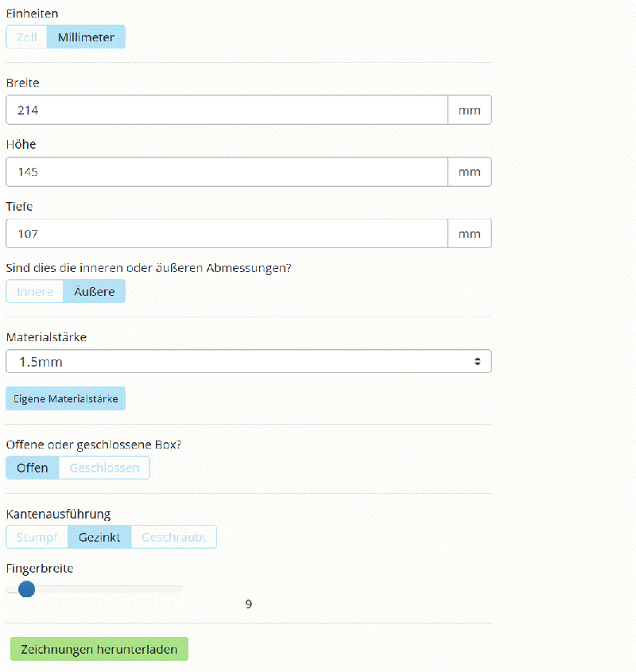This screenshot has width=636, height=672.
Task: Focus the Höhe value field
Action: point(227,172)
